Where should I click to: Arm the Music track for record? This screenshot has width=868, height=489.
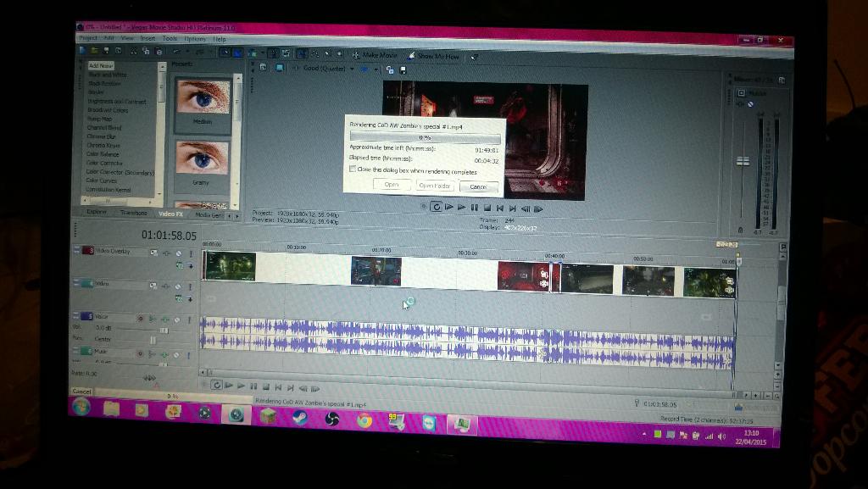point(140,353)
